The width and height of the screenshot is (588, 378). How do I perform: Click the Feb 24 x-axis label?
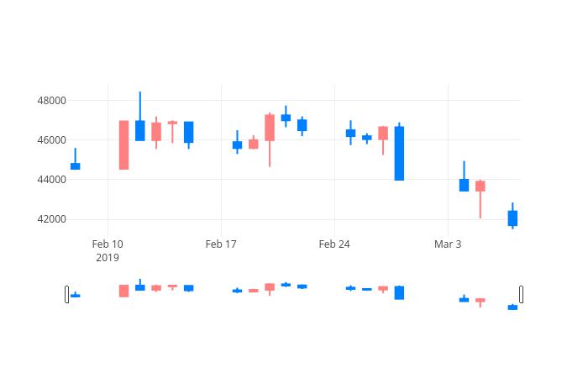pyautogui.click(x=334, y=244)
